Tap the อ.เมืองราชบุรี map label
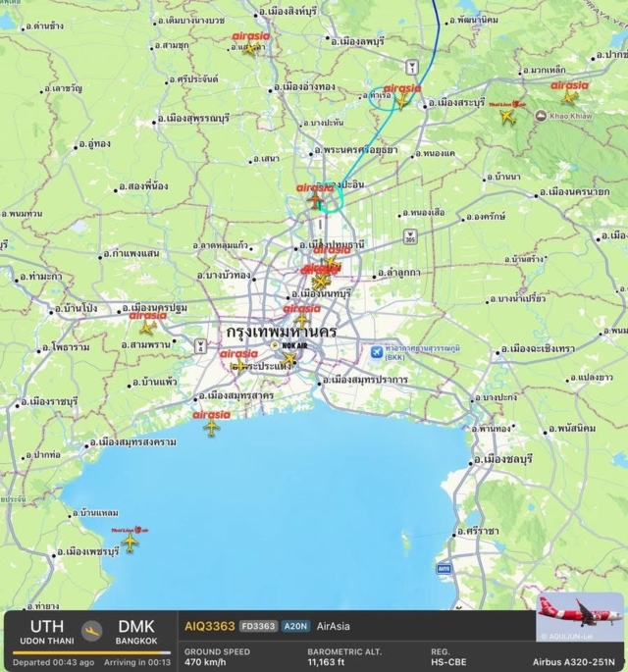The width and height of the screenshot is (628, 672). (x=49, y=402)
